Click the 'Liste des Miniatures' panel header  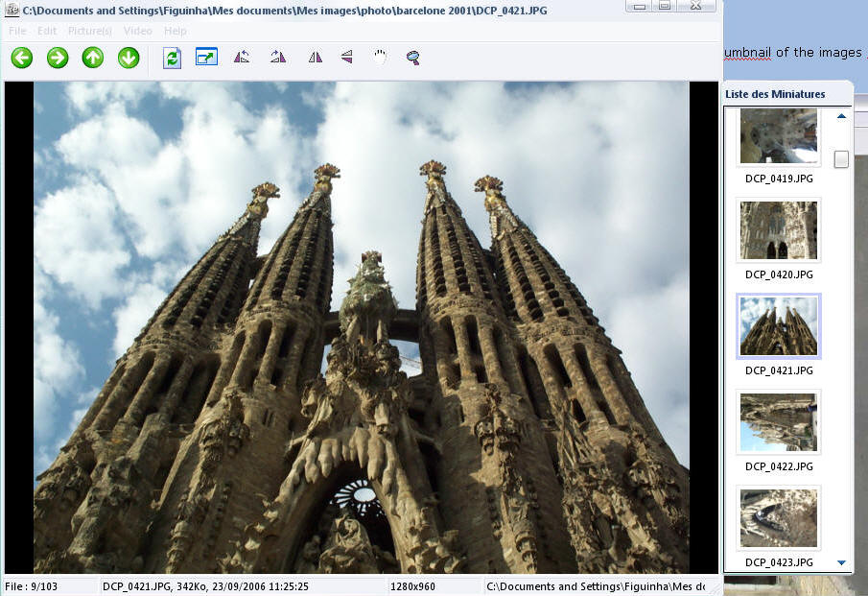coord(775,94)
